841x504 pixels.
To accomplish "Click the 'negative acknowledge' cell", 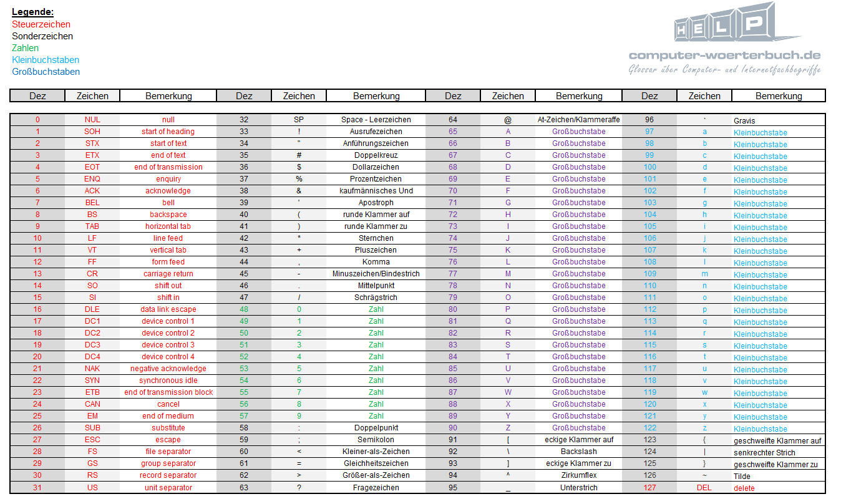I will (x=168, y=369).
